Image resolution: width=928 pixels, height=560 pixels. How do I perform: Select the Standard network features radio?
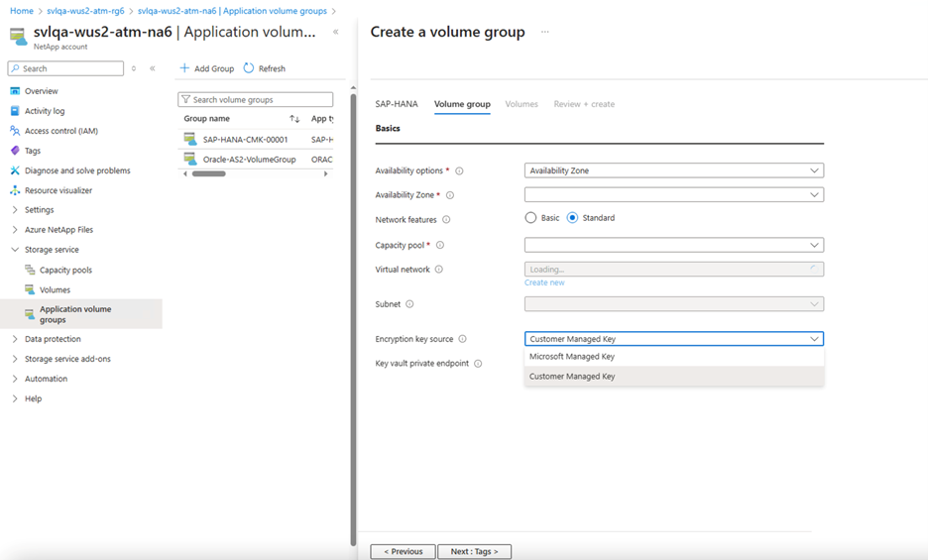tap(572, 218)
